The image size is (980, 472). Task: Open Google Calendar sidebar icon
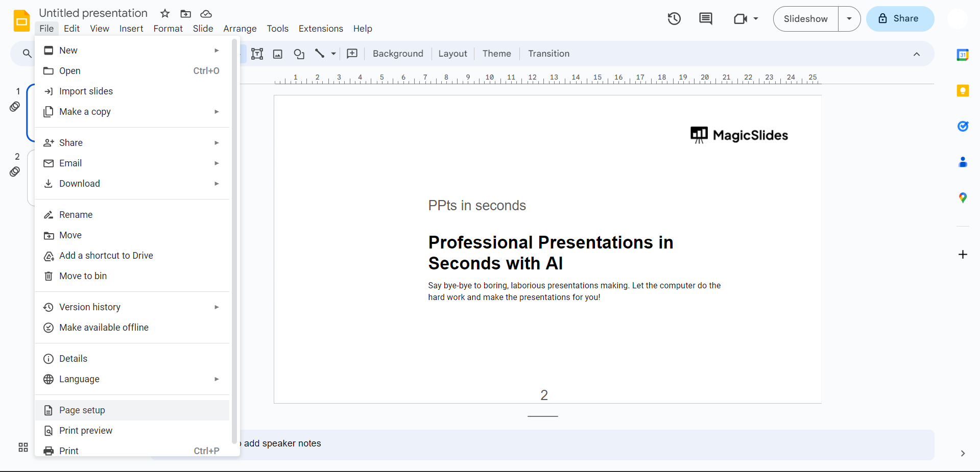point(963,55)
